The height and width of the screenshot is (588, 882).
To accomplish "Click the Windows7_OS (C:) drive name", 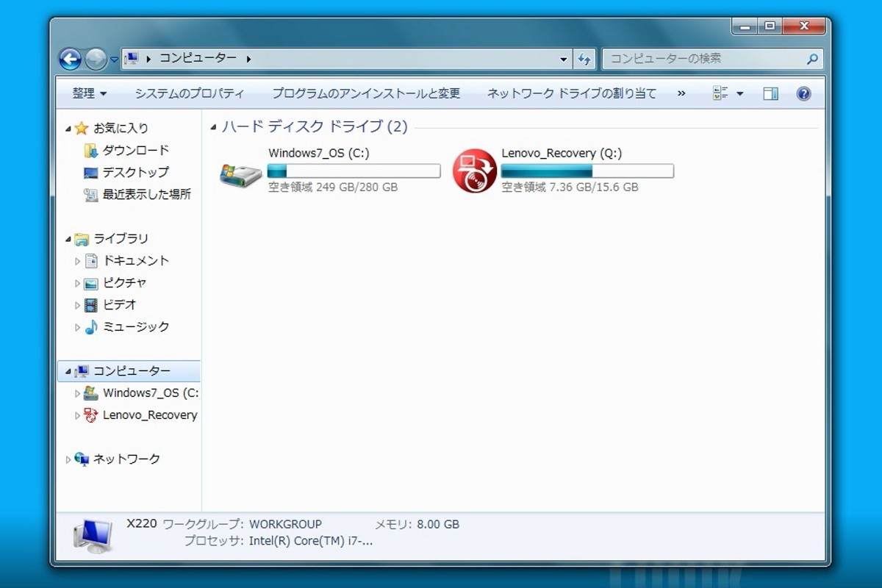I will 319,153.
